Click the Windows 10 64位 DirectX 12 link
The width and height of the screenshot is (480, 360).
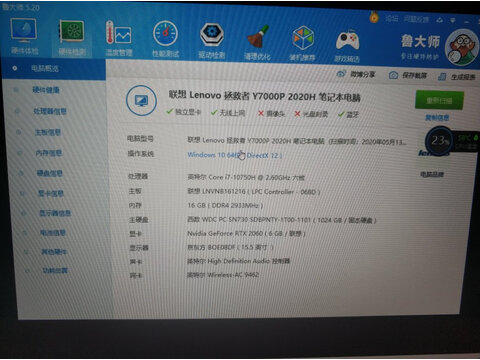[x=235, y=155]
